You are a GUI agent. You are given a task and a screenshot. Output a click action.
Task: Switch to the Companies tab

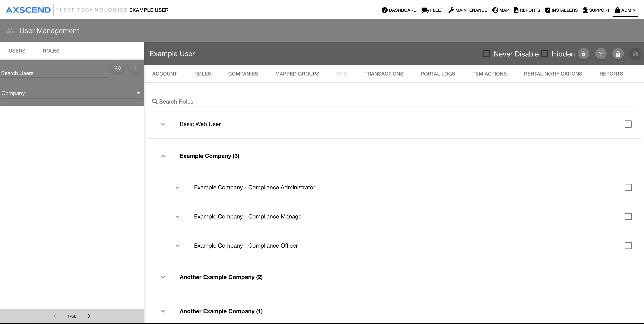coord(243,74)
